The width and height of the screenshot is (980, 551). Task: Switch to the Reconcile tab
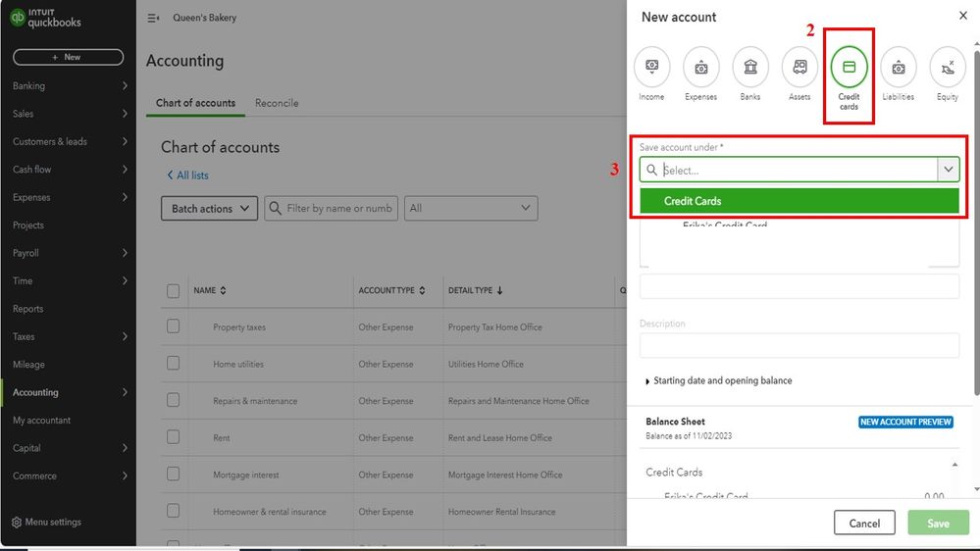[277, 103]
